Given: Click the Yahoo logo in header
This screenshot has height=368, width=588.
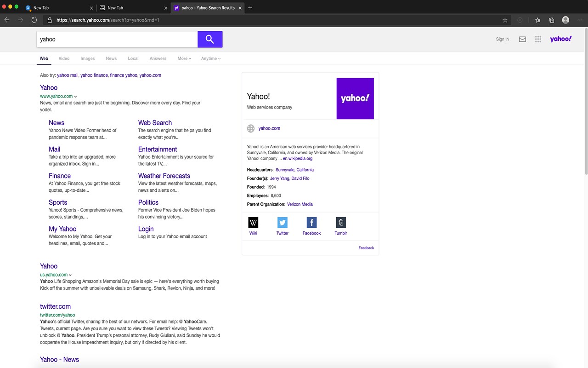Looking at the screenshot, I should pos(561,39).
